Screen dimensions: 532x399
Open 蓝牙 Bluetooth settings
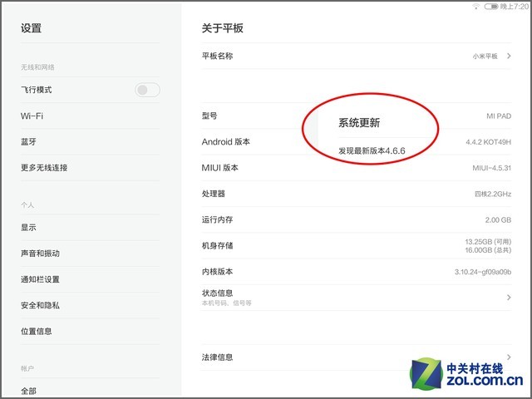click(x=29, y=141)
